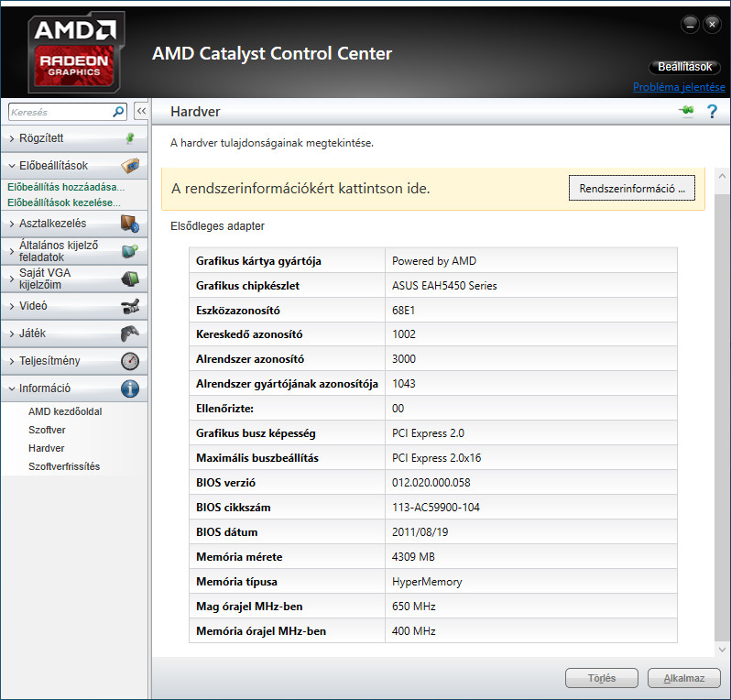Click the 'Grafikus chipkészlet' row label
This screenshot has width=731, height=700.
[x=247, y=286]
